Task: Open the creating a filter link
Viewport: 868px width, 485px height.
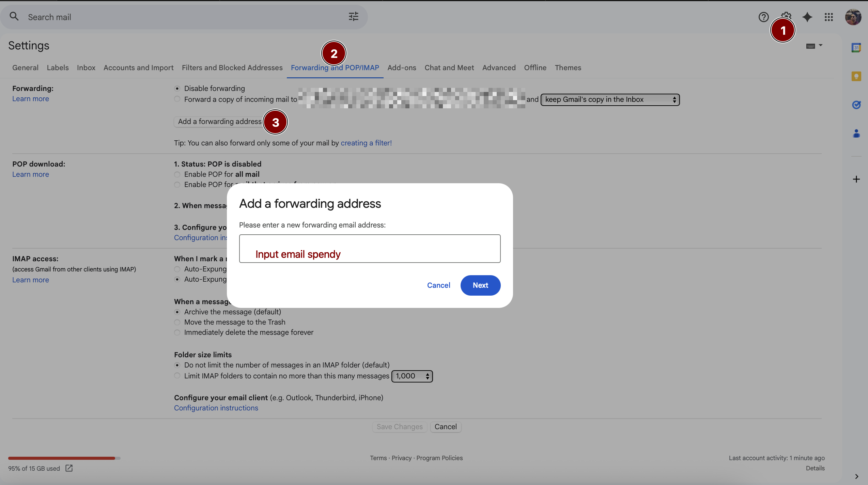Action: click(366, 143)
